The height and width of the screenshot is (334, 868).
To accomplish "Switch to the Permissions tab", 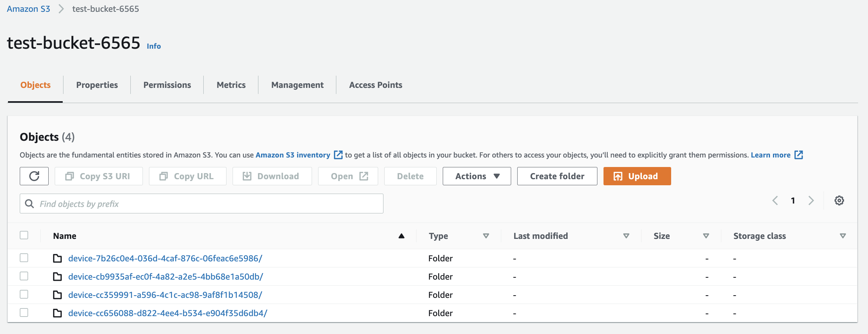I will coord(167,85).
